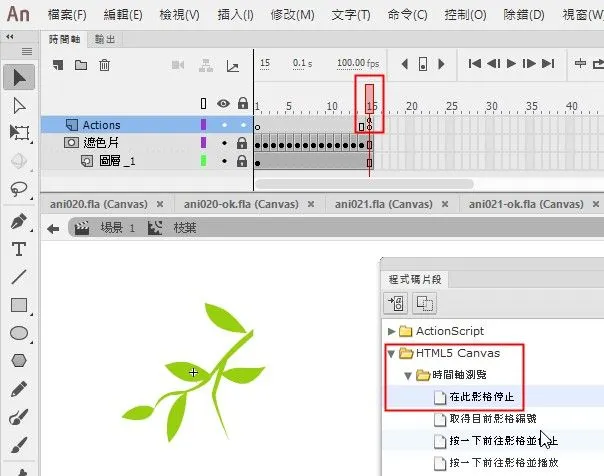Click the New Layer icon in timeline
This screenshot has width=604, height=476.
[58, 65]
